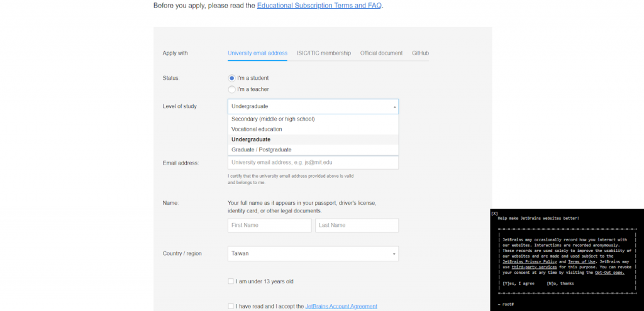Open the Opt-Out page link
This screenshot has width=644, height=311.
click(609, 273)
